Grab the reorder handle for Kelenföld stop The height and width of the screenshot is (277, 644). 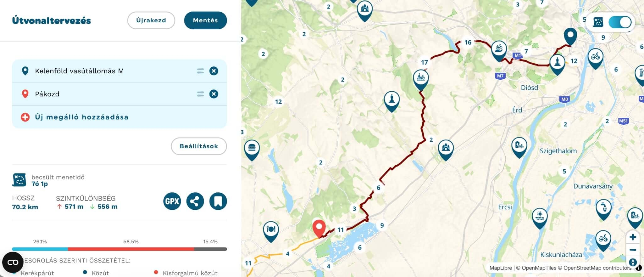[200, 71]
